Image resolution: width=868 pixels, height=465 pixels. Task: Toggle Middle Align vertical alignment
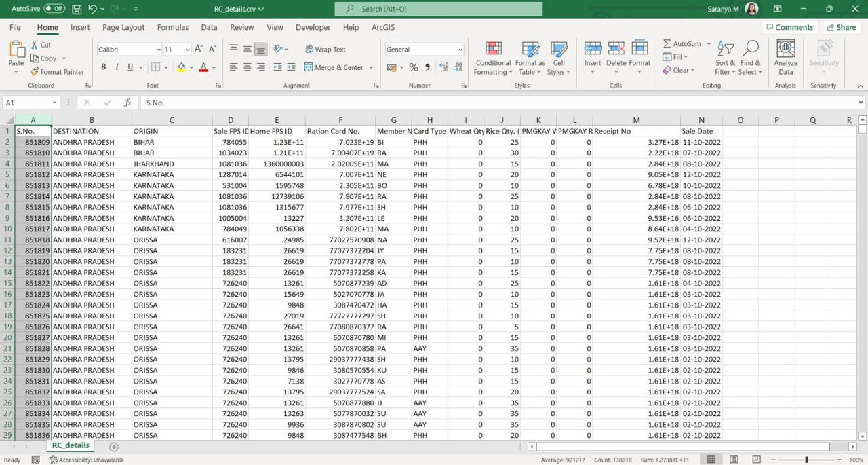[248, 49]
